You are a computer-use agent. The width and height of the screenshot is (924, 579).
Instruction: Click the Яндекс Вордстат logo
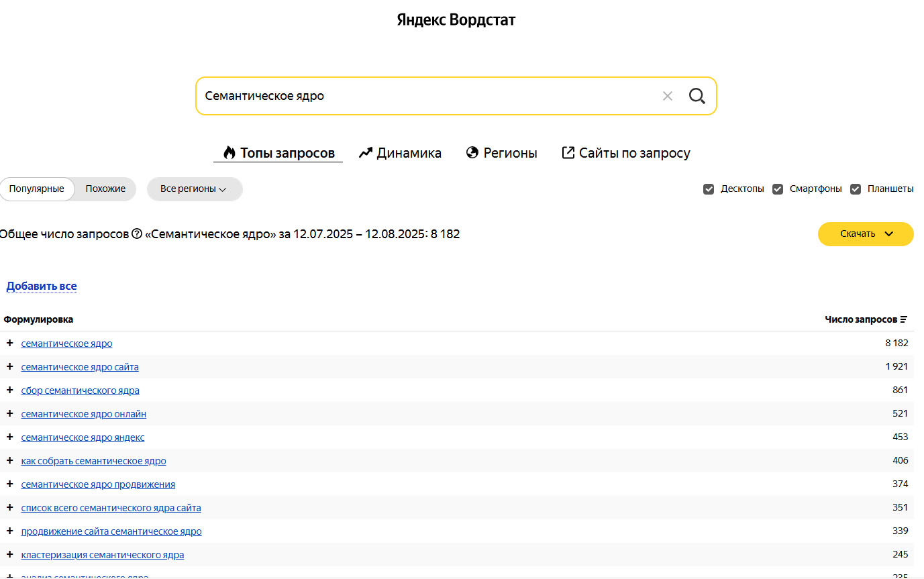click(x=456, y=20)
